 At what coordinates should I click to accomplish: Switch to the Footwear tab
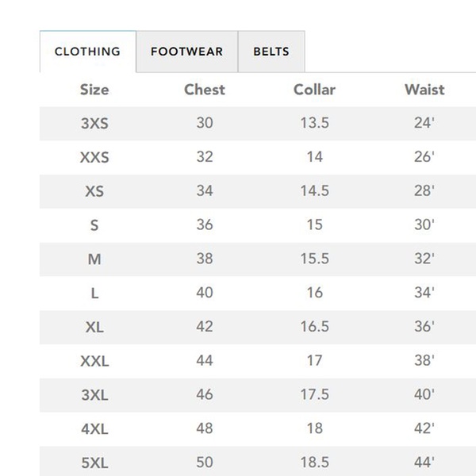pyautogui.click(x=186, y=52)
